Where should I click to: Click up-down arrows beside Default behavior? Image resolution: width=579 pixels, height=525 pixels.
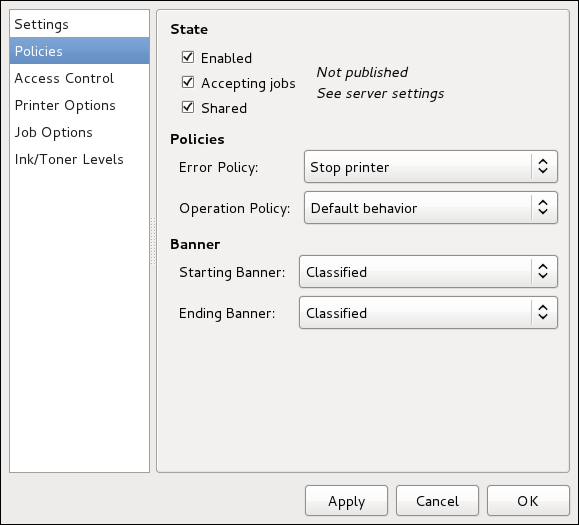(542, 207)
